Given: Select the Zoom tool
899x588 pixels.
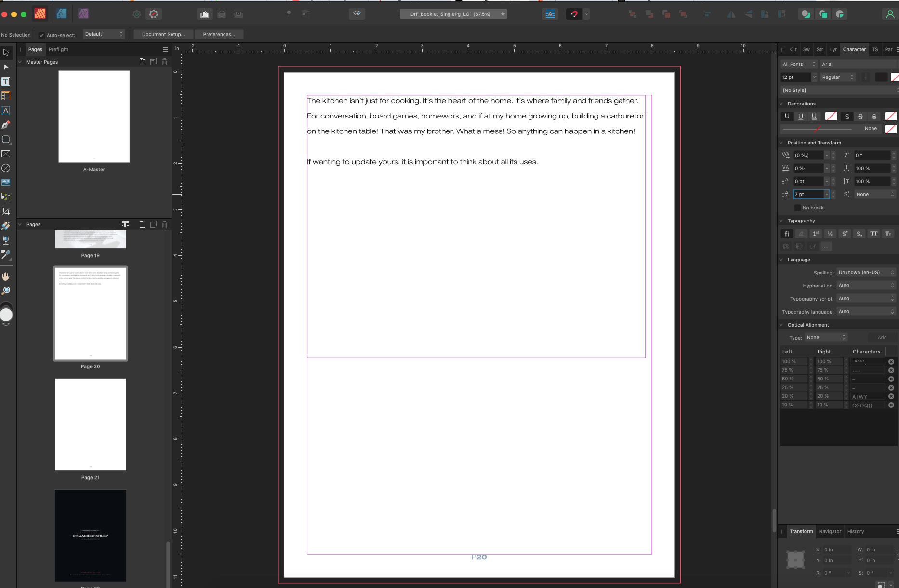Looking at the screenshot, I should 6,290.
